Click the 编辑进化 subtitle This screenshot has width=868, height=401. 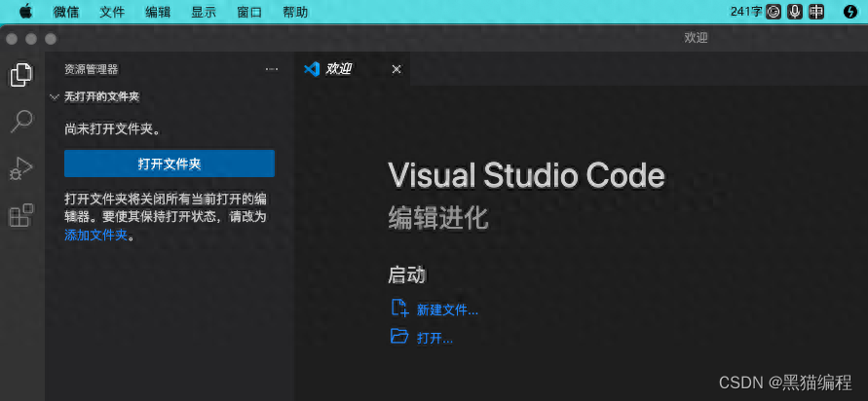[438, 217]
